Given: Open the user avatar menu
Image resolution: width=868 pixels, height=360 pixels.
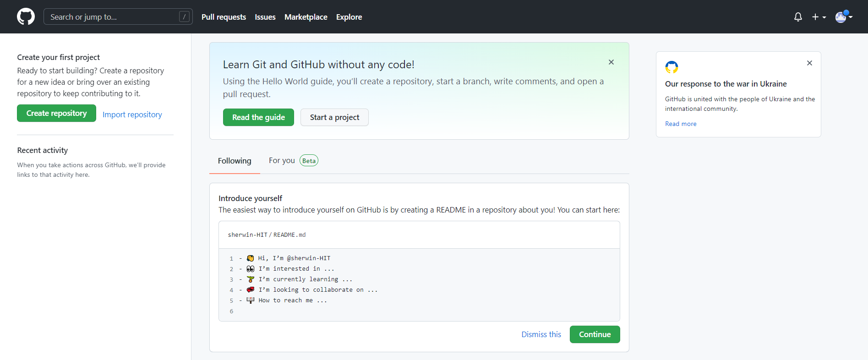Looking at the screenshot, I should click(844, 16).
